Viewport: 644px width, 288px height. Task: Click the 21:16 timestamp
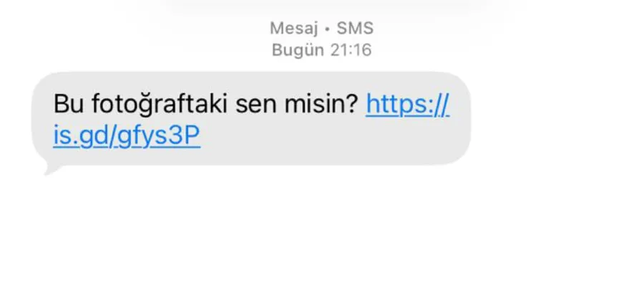(351, 50)
